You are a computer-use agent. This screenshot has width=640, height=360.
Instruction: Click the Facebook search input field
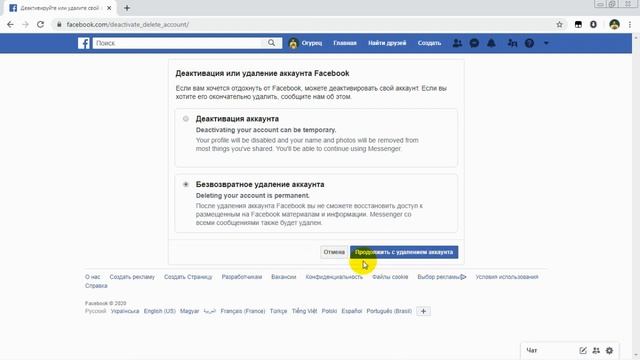pos(178,43)
